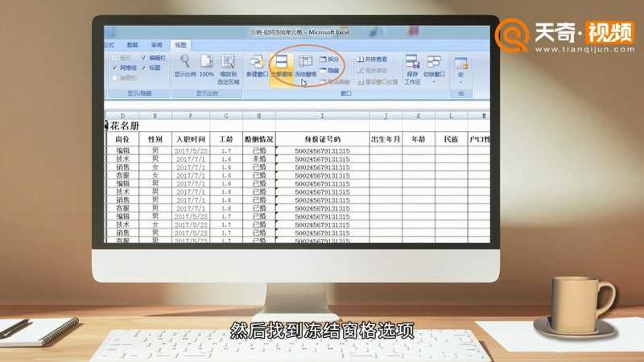Switch to the Review (审阅) ribbon tab
The image size is (644, 362).
(x=156, y=45)
